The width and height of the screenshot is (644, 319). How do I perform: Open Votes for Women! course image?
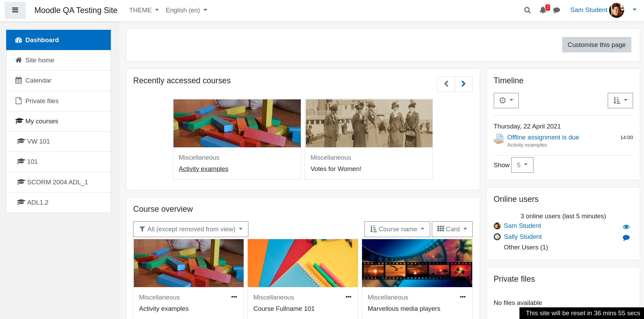click(x=369, y=123)
